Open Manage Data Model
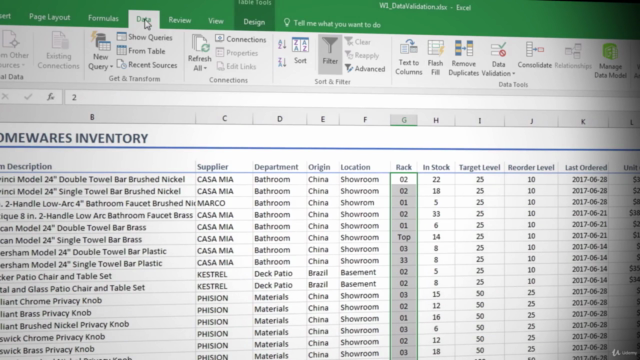Image resolution: width=640 pixels, height=360 pixels. (x=610, y=61)
